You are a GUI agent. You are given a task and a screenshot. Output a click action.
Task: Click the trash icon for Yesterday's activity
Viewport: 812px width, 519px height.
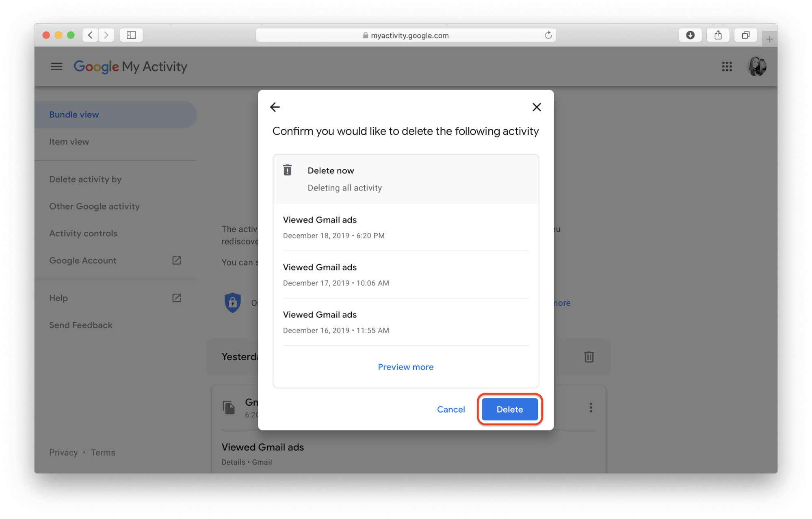[589, 357]
